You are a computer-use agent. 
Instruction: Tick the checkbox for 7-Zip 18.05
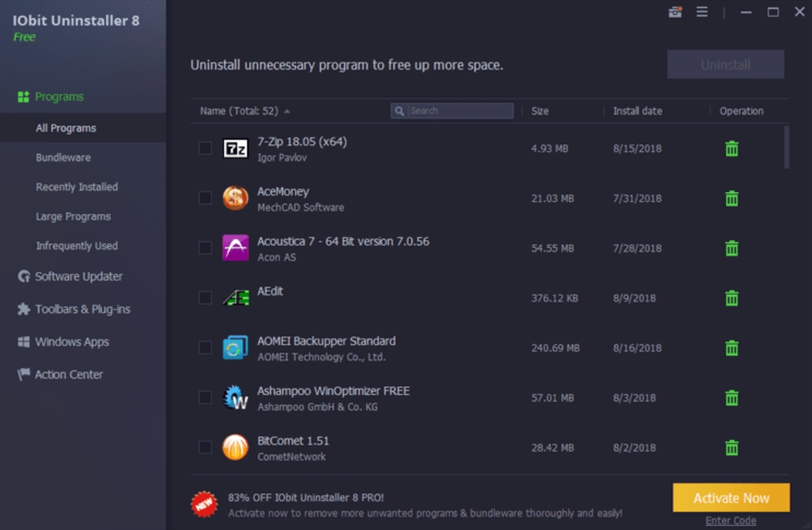click(206, 148)
